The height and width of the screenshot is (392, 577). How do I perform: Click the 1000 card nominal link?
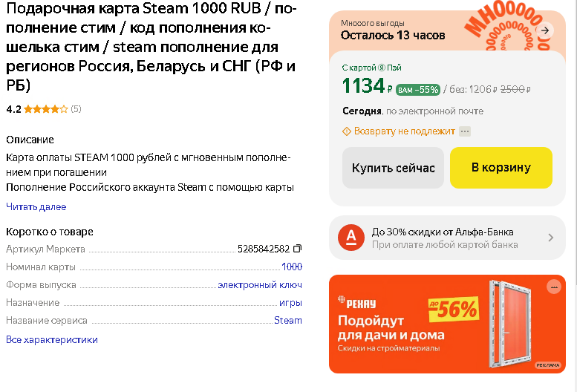[292, 267]
